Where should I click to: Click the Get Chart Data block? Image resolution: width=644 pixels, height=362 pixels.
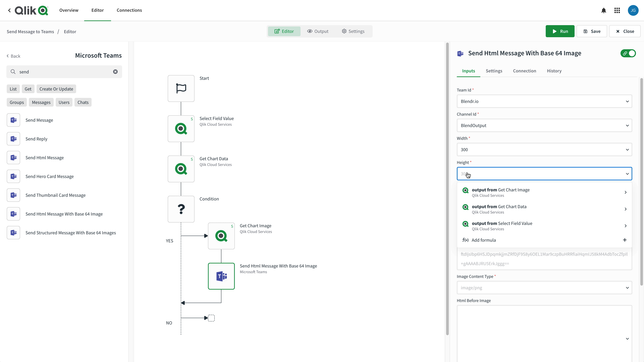click(x=181, y=169)
